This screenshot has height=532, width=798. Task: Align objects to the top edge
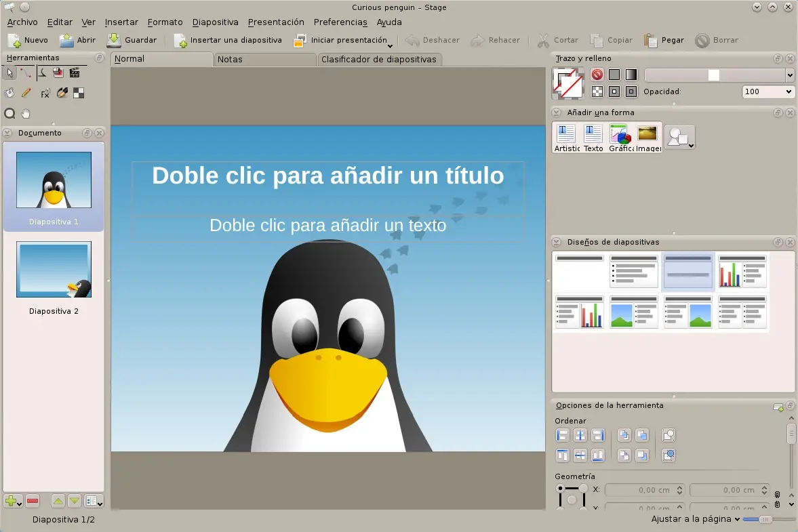562,455
